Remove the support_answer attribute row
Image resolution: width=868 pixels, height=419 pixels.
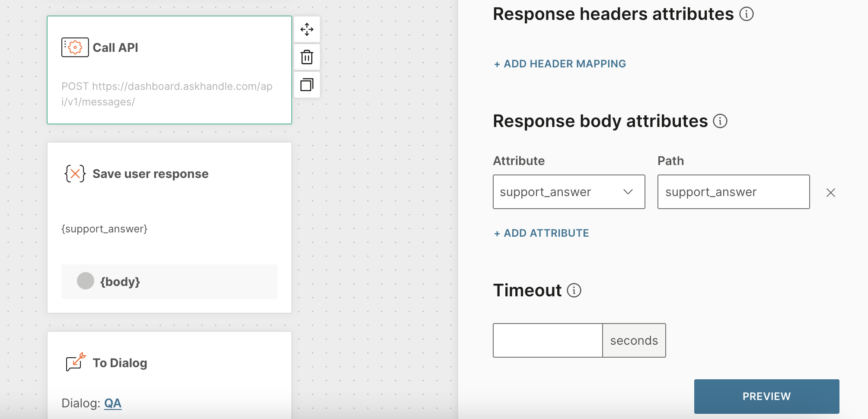pyautogui.click(x=830, y=193)
